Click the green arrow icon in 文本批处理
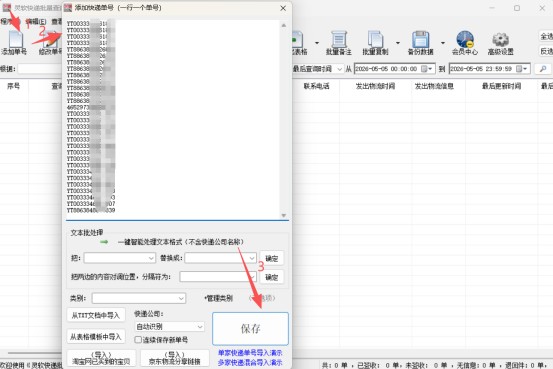 [x=104, y=242]
